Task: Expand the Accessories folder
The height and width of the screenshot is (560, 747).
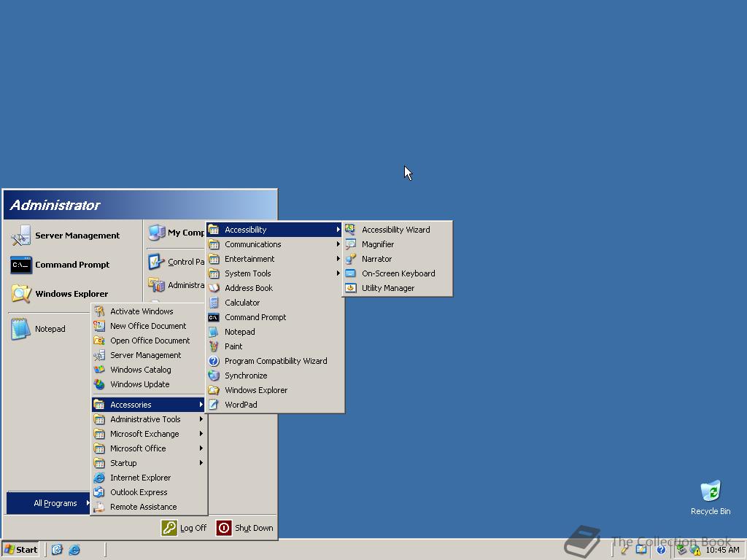Action: coord(149,405)
